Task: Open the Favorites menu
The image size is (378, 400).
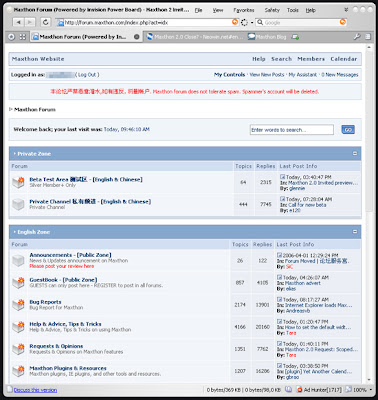Action: (x=244, y=10)
